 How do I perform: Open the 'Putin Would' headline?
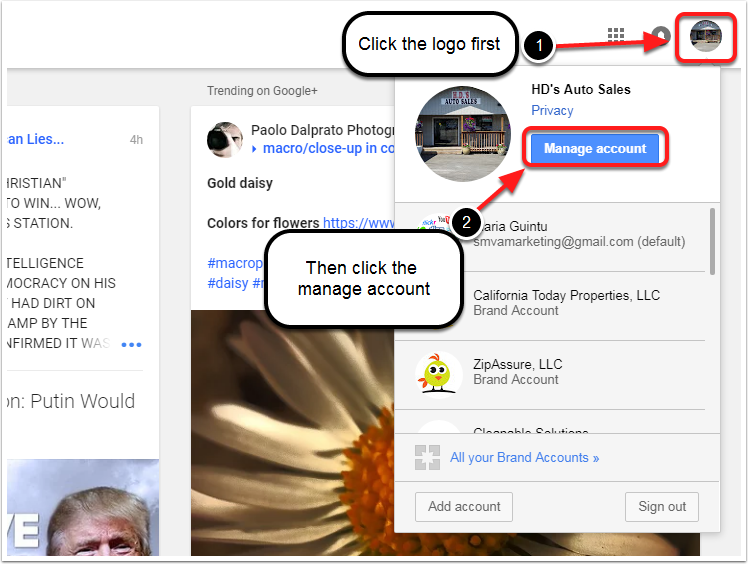(71, 401)
